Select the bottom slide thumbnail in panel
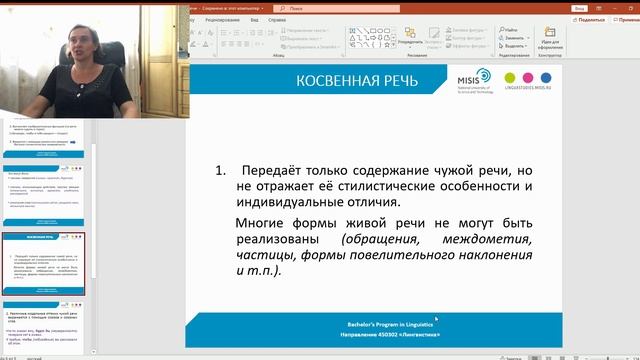The image size is (640, 360). point(44,328)
